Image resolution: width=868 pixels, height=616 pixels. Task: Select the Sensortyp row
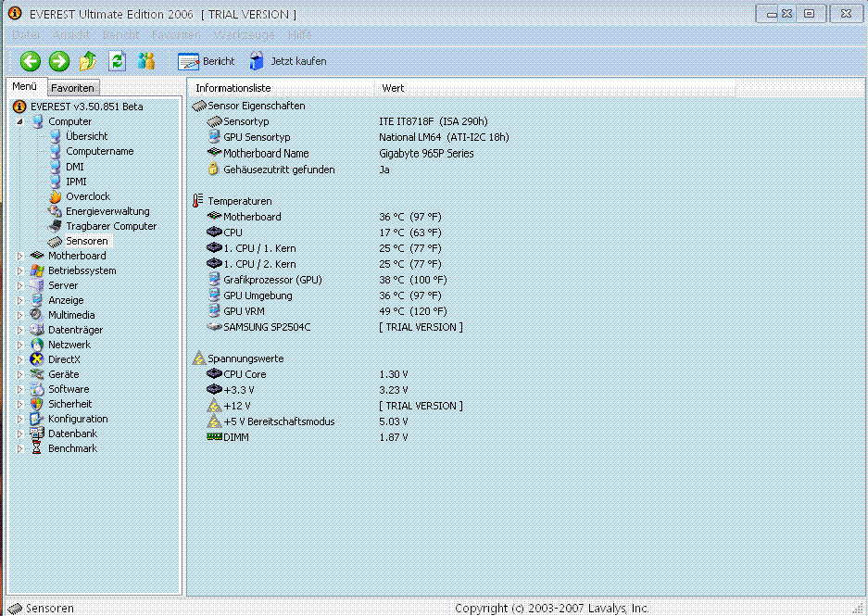[347, 121]
